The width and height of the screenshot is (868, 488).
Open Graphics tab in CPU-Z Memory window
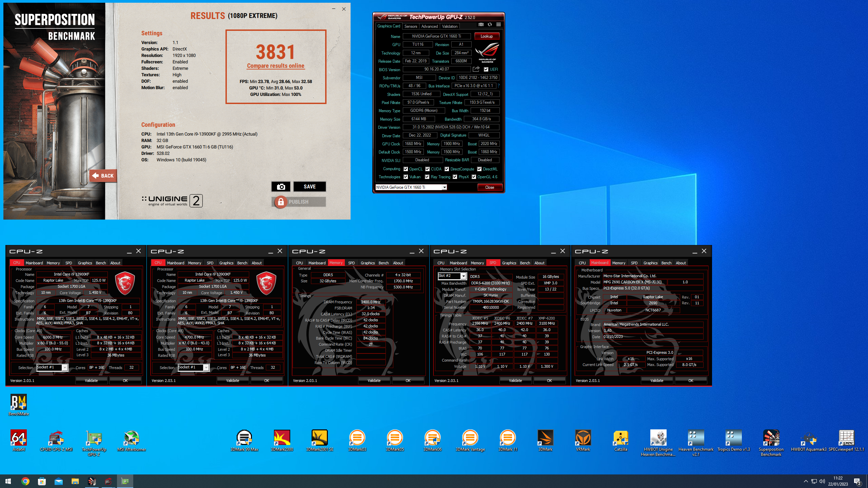(368, 263)
